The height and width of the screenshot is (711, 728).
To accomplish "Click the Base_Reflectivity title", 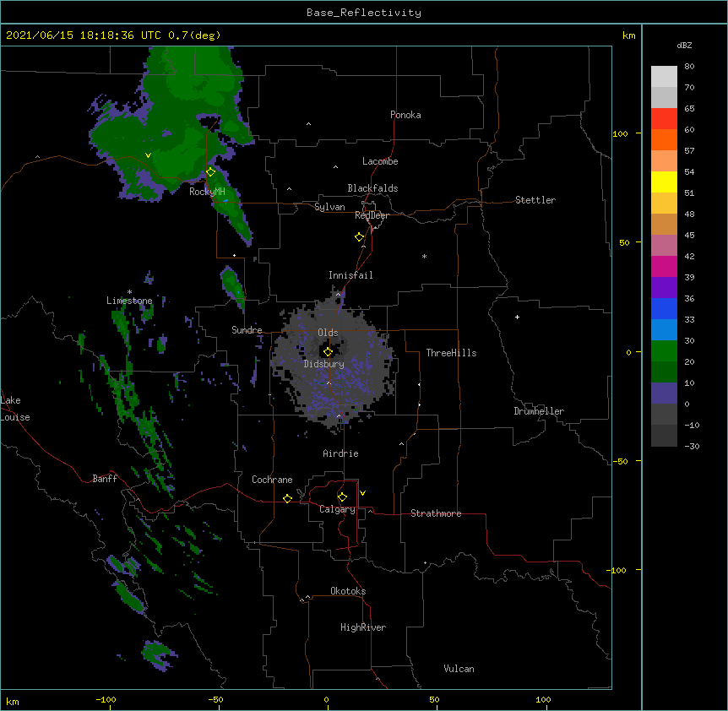I will pyautogui.click(x=364, y=13).
